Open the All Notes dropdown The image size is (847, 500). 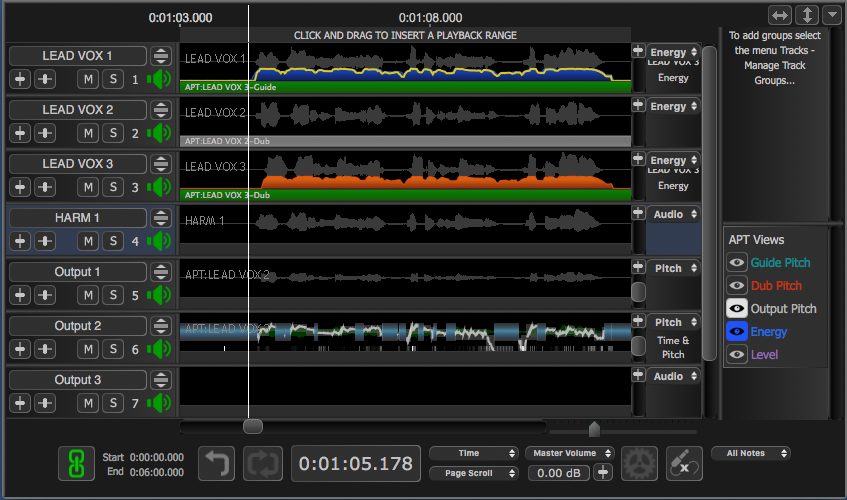pyautogui.click(x=750, y=453)
